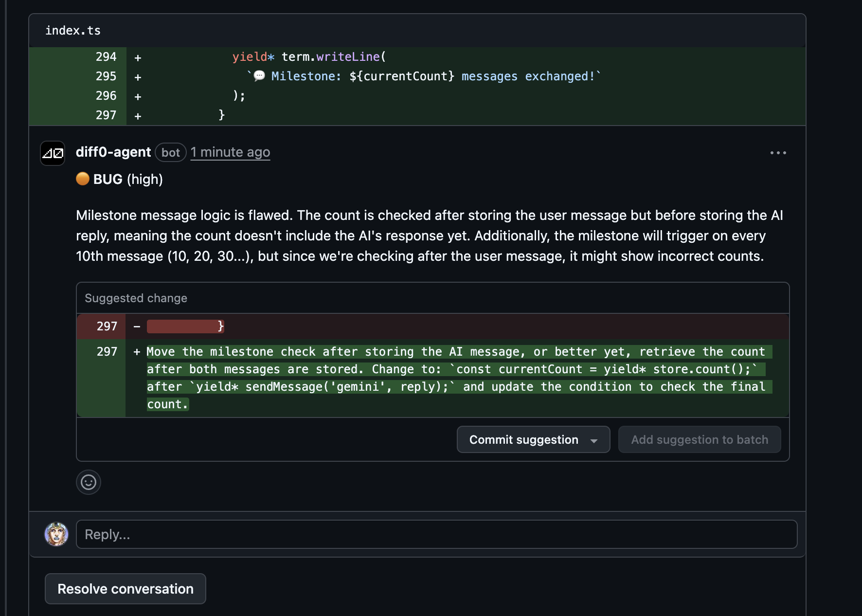Screen dimensions: 862x616
Task: Open the index.ts file name header
Action: pyautogui.click(x=73, y=31)
